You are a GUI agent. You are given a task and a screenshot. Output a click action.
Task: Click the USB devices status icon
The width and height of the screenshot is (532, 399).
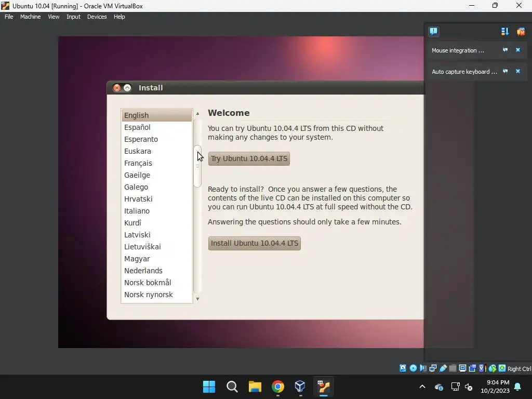click(443, 368)
